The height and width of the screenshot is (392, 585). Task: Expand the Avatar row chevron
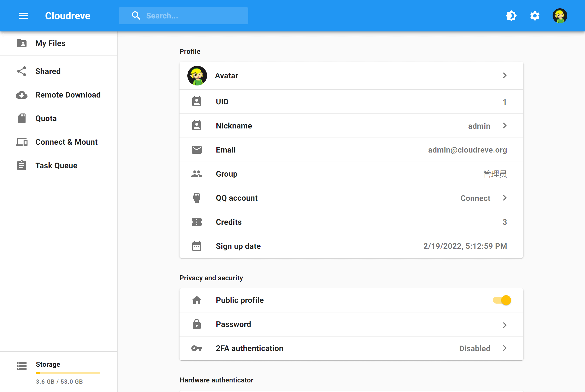pyautogui.click(x=505, y=75)
